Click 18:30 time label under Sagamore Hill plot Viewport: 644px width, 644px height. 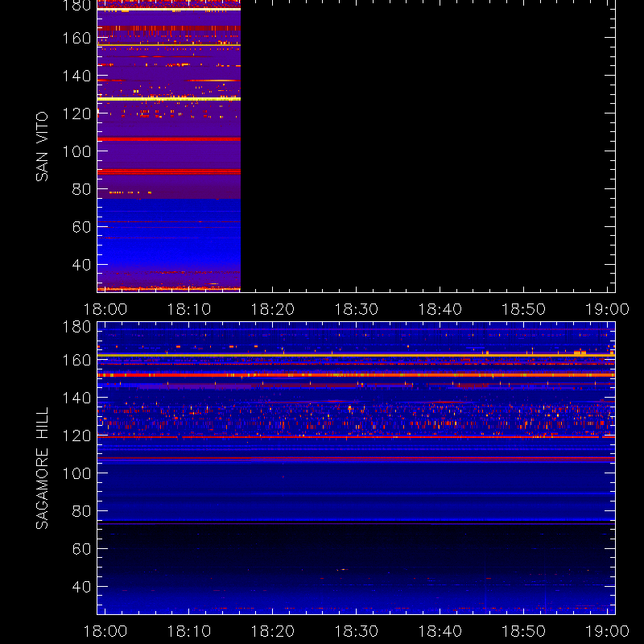357,631
